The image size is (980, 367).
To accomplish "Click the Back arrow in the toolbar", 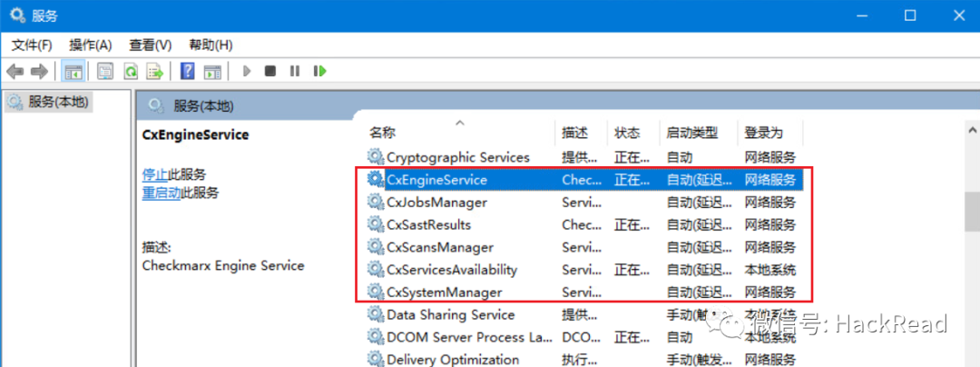I will pos(15,71).
